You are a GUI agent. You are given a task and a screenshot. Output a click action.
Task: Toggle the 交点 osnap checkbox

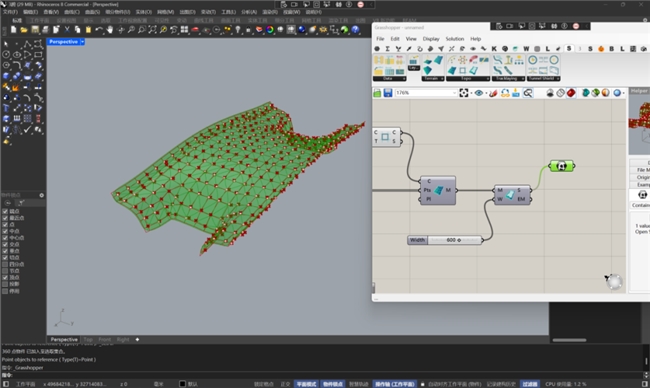(x=5, y=245)
